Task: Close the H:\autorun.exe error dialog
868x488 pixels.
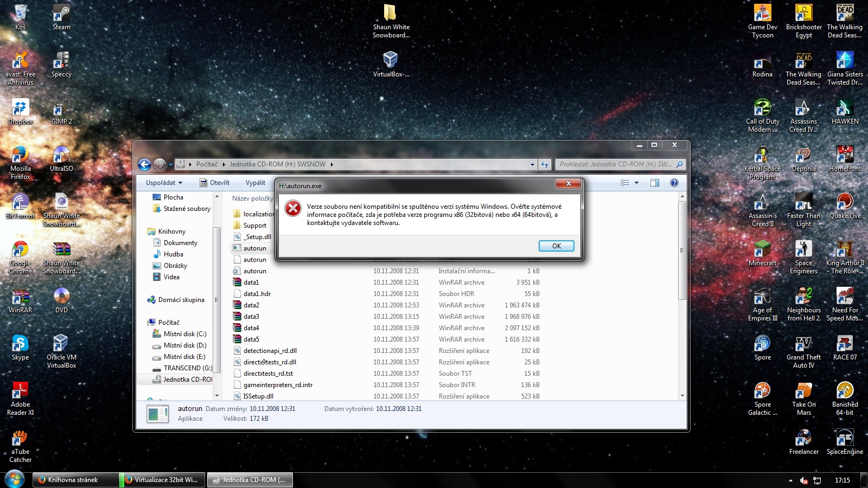Action: point(568,184)
